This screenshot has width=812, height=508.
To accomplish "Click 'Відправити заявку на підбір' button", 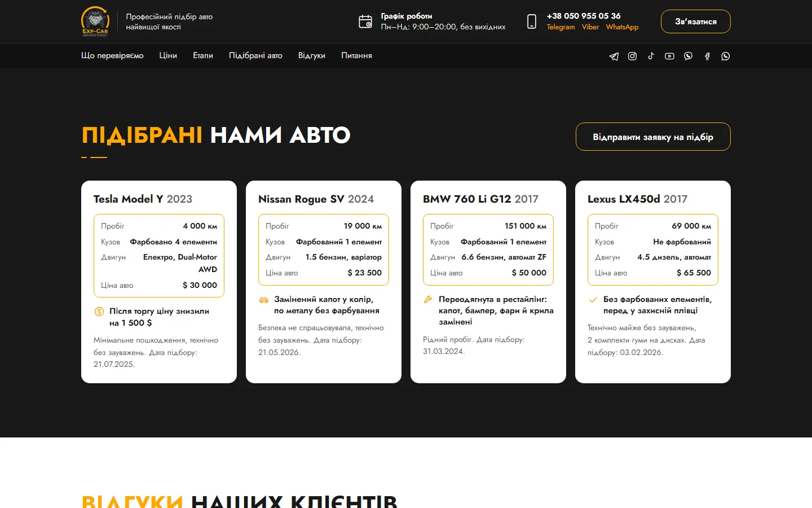I will 653,137.
